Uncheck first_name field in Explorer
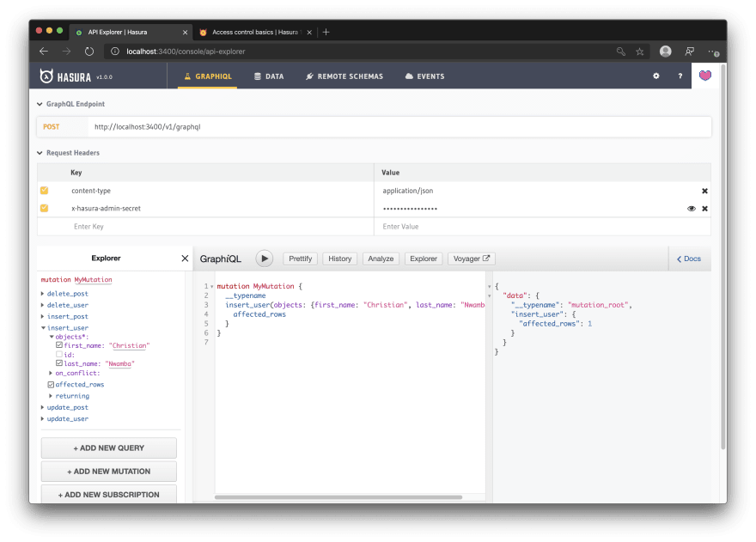 59,345
